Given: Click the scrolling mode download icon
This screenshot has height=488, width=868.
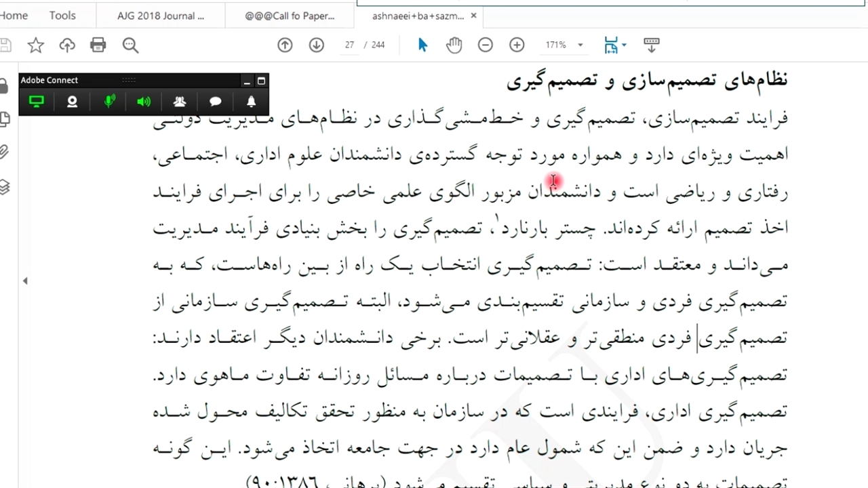Looking at the screenshot, I should coord(651,45).
